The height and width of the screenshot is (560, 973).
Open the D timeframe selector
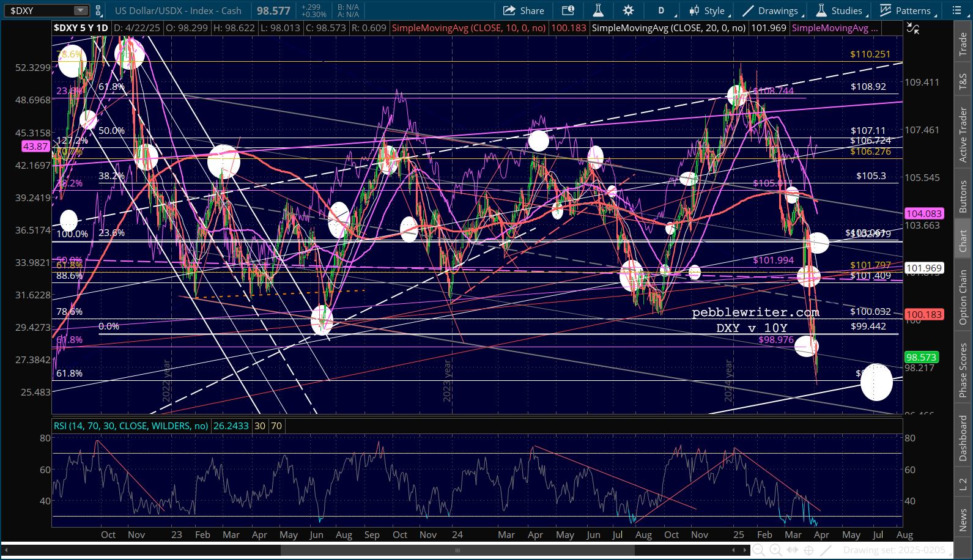pyautogui.click(x=661, y=10)
